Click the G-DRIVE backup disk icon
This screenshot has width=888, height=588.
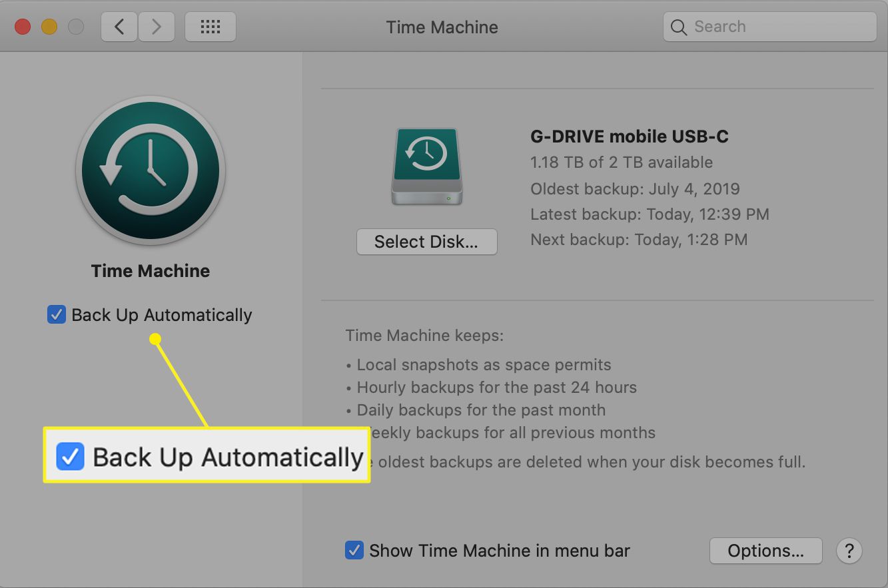(426, 166)
